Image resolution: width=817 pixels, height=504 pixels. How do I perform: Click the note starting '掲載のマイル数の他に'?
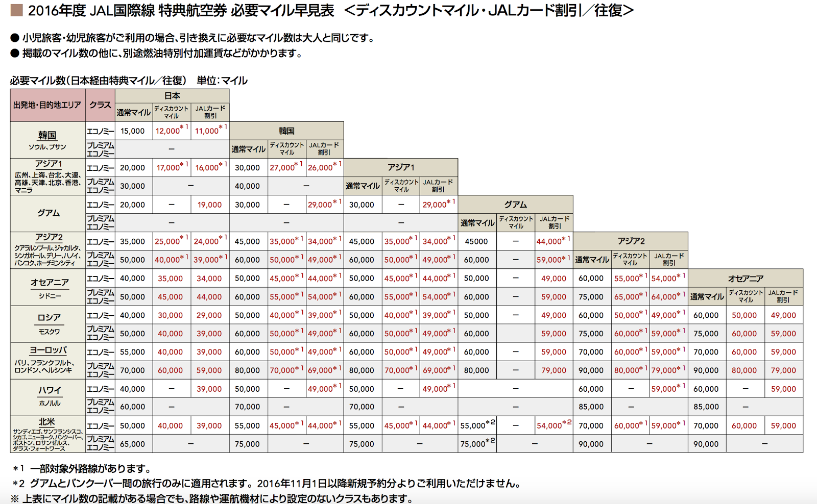[162, 54]
